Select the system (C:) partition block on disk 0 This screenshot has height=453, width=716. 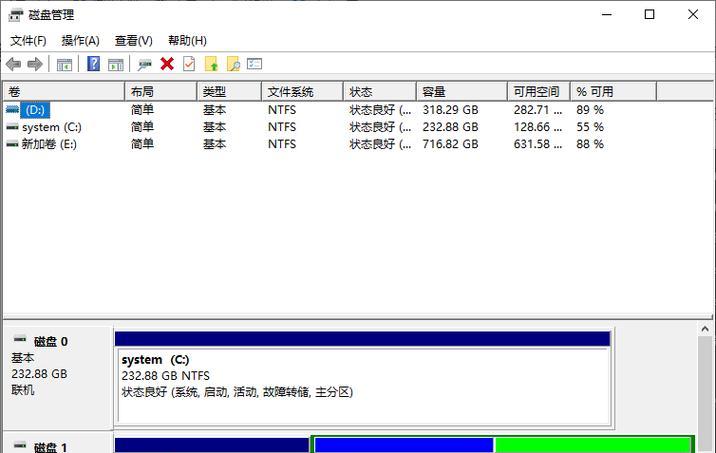click(363, 386)
